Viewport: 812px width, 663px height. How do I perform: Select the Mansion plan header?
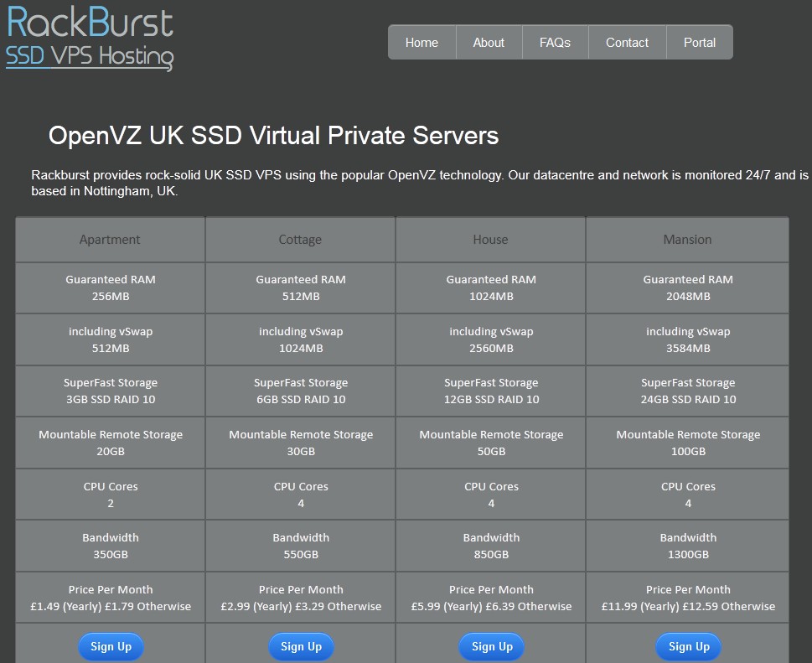click(x=688, y=240)
